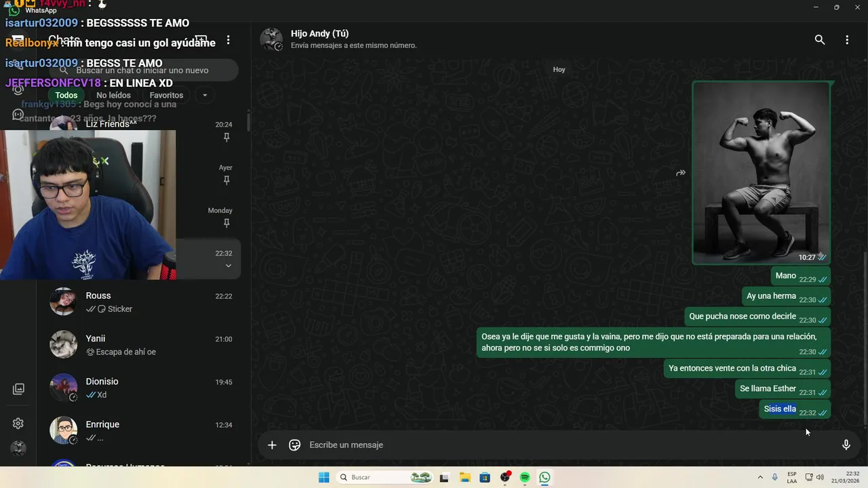Click the conversation vertical scrollbar

click(865, 339)
